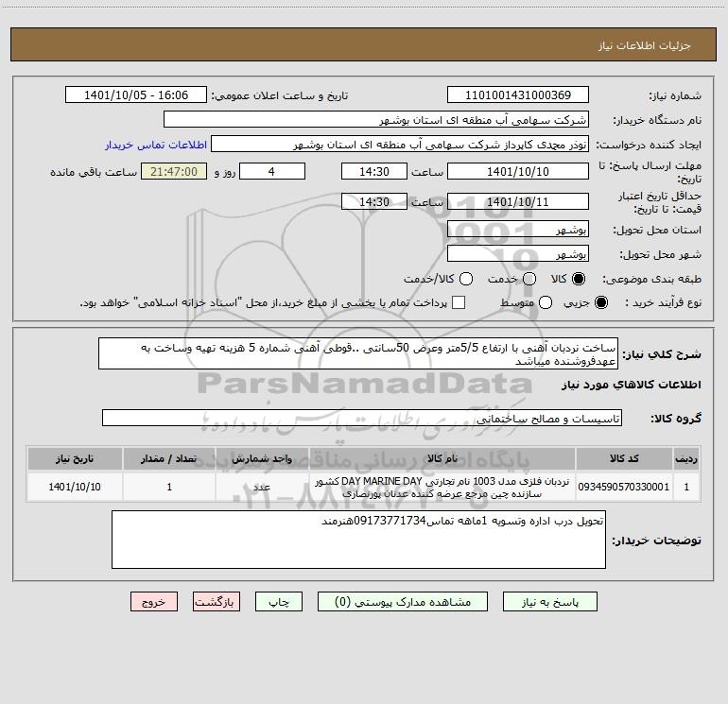This screenshot has height=704, width=728.
Task: Click the ردیف column header
Action: (x=686, y=458)
